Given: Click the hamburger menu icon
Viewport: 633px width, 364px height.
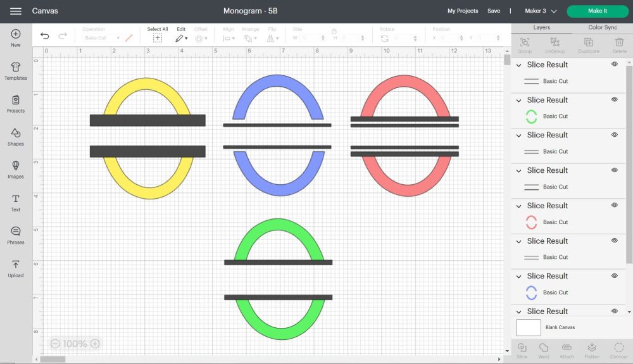Looking at the screenshot, I should click(x=16, y=11).
